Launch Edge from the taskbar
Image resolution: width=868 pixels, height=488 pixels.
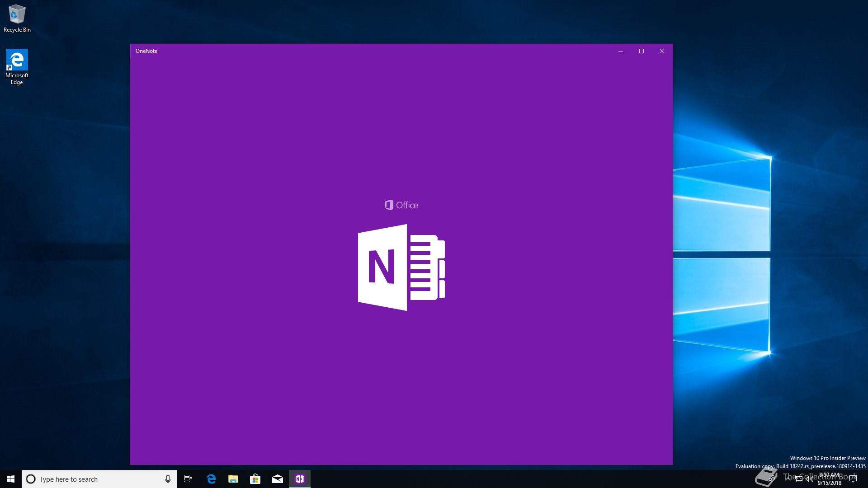(211, 479)
